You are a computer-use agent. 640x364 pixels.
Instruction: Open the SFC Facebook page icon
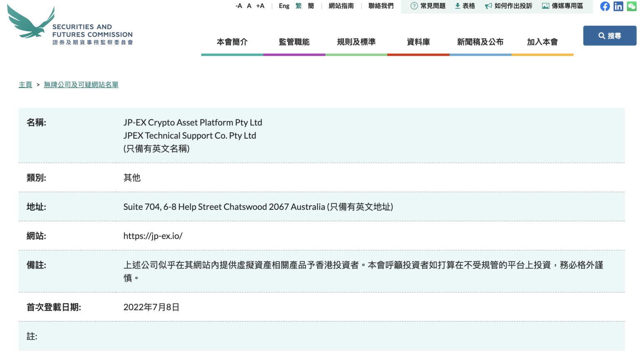(x=605, y=6)
